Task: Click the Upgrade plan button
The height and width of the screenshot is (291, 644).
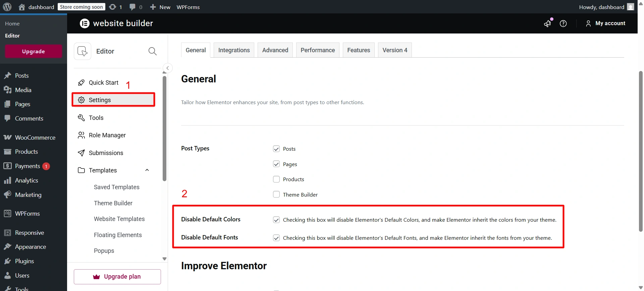Action: coord(117,277)
